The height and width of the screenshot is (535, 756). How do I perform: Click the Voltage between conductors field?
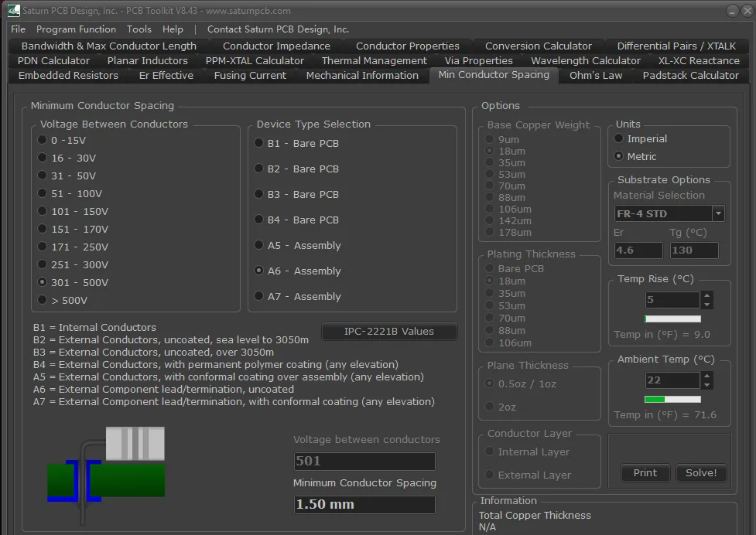(364, 462)
